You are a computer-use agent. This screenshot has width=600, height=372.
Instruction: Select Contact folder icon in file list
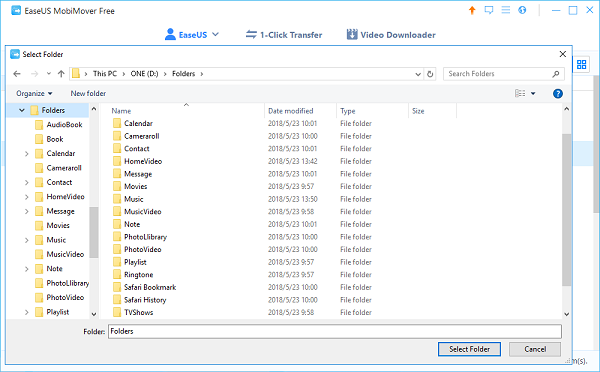pos(117,148)
